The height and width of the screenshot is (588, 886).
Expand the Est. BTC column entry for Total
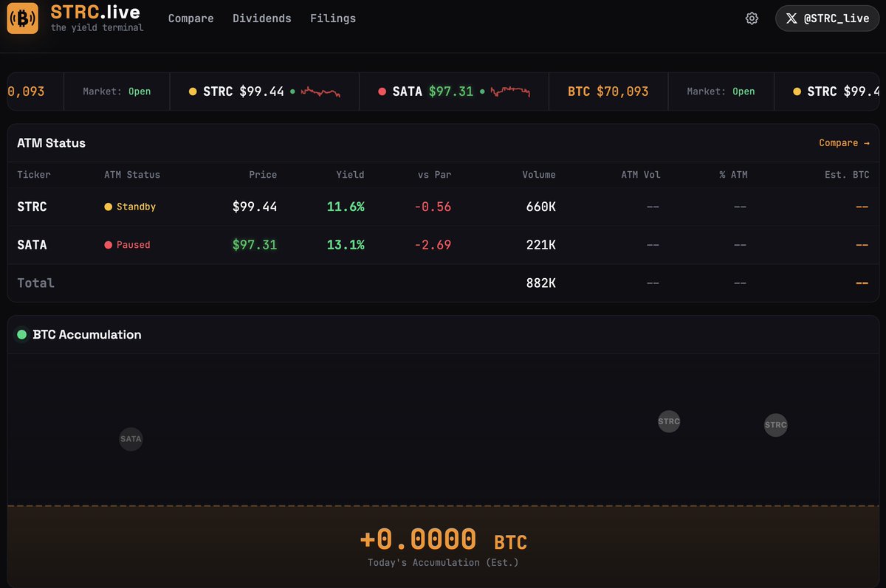[862, 283]
